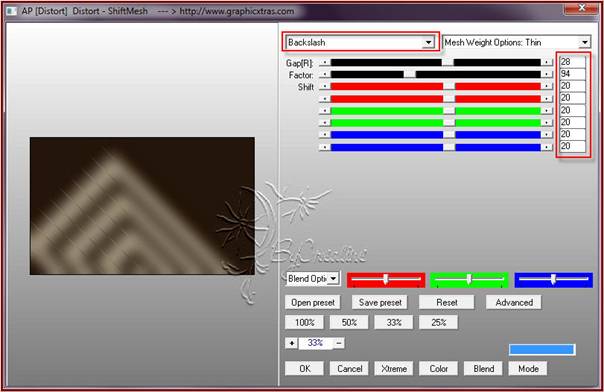Click the Save preset button
The height and width of the screenshot is (392, 604).
click(x=380, y=302)
